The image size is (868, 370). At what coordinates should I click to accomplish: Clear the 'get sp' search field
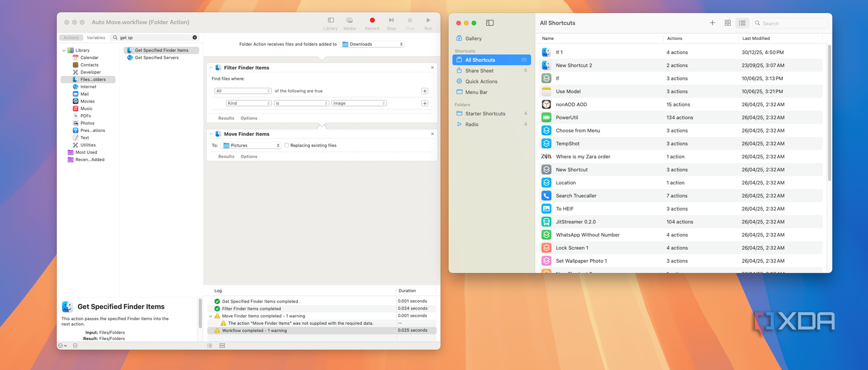[195, 37]
